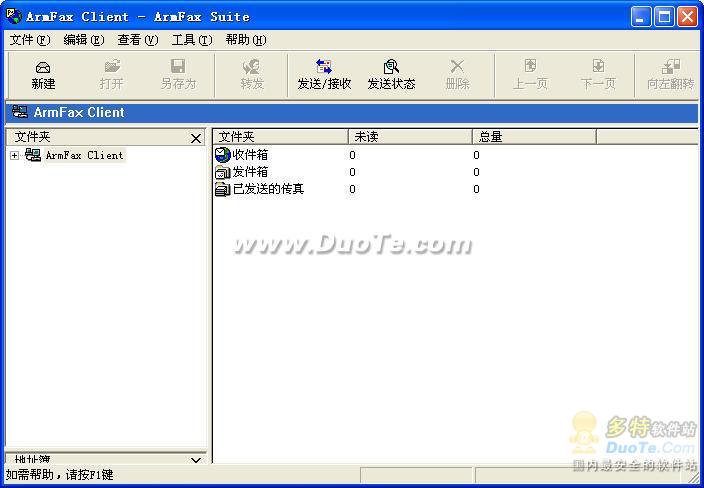Open the 编辑(E) menu
The width and height of the screenshot is (704, 488).
pyautogui.click(x=84, y=40)
